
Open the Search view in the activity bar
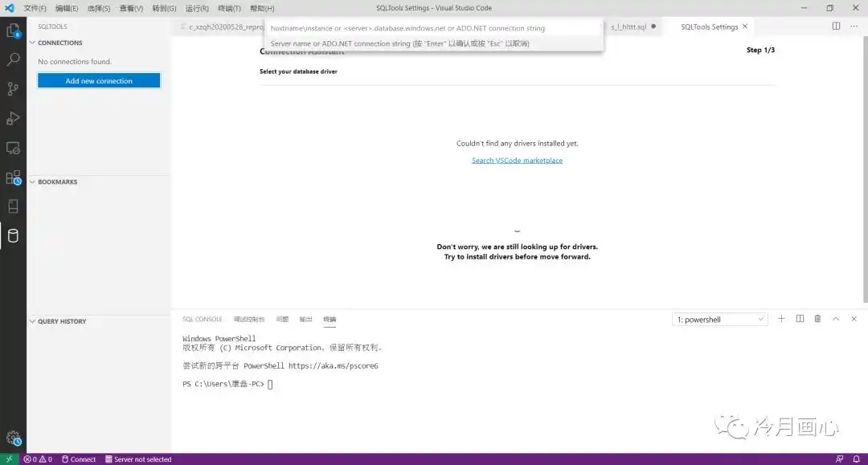11,58
